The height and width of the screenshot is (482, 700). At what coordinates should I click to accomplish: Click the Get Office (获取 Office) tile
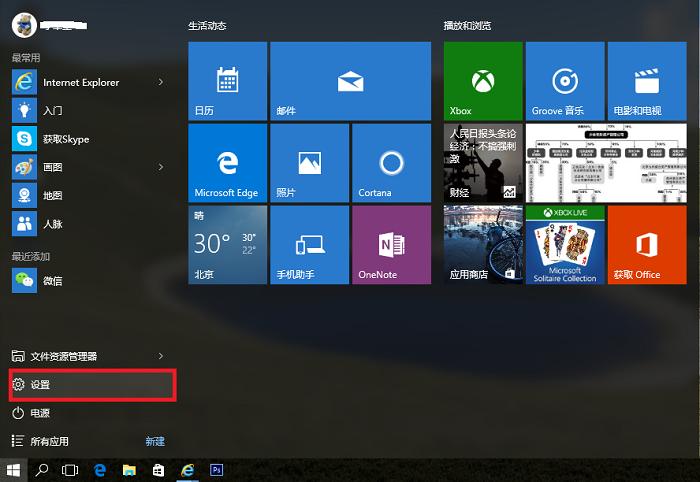tap(647, 245)
